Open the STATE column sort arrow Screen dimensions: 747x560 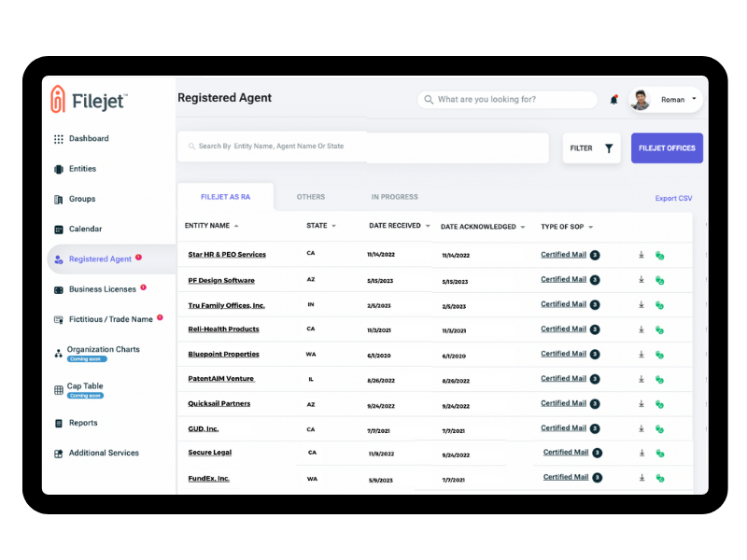pos(334,226)
